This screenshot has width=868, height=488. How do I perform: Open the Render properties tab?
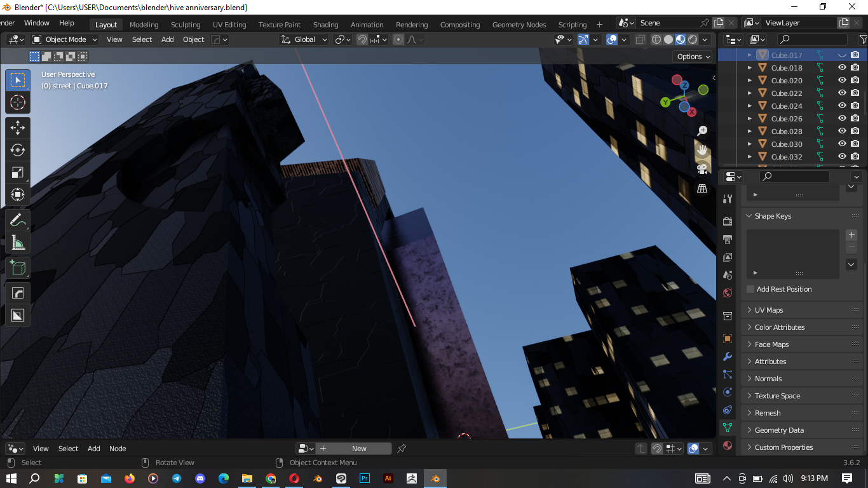[728, 221]
